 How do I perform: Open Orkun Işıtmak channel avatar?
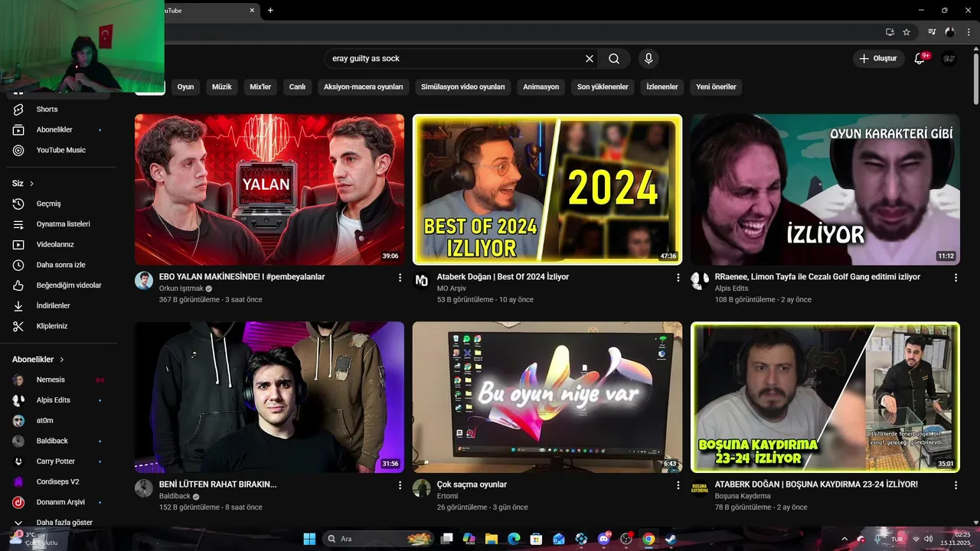[144, 280]
